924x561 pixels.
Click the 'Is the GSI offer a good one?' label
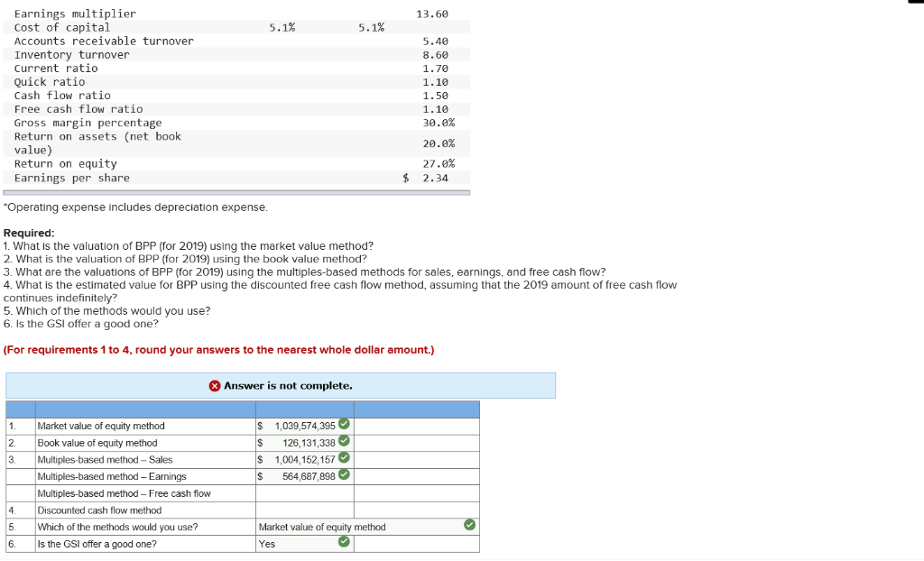pos(97,544)
